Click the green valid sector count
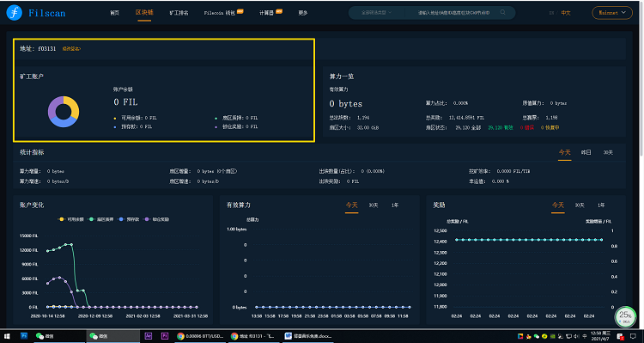This screenshot has height=343, width=644. (x=501, y=128)
